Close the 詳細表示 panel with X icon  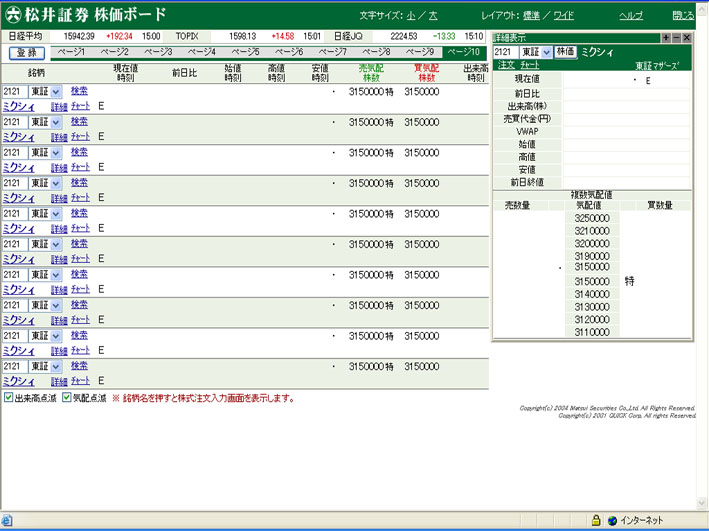pyautogui.click(x=687, y=38)
